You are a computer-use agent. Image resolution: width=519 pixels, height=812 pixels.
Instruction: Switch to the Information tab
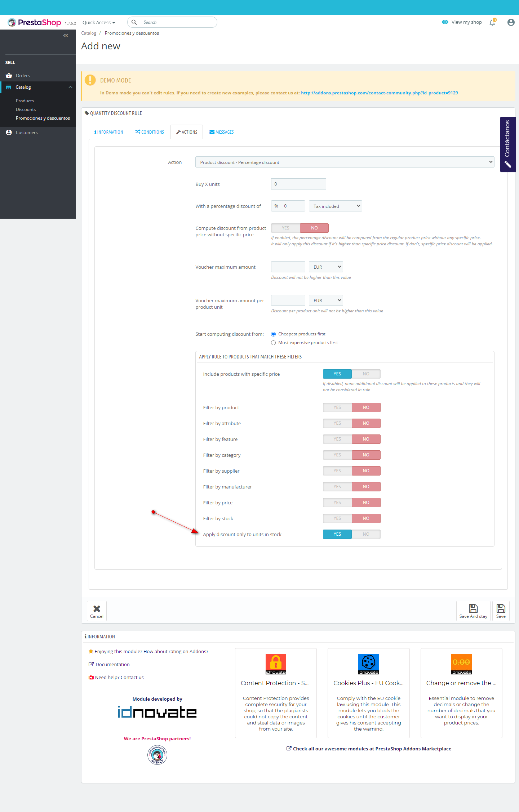tap(108, 132)
